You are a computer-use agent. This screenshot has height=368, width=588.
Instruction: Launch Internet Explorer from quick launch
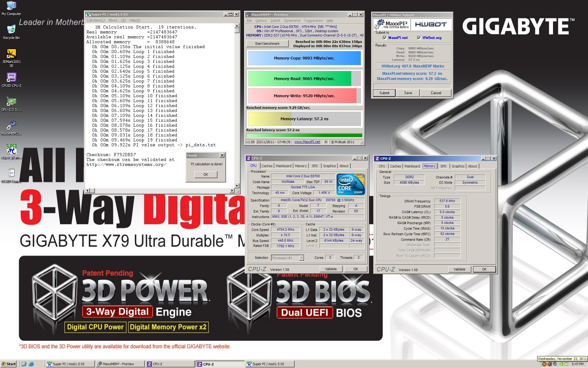31,364
